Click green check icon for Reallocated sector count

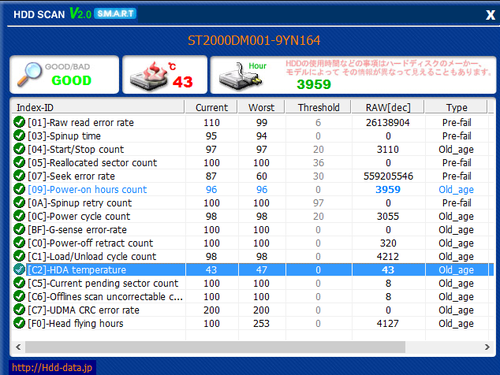(19, 162)
